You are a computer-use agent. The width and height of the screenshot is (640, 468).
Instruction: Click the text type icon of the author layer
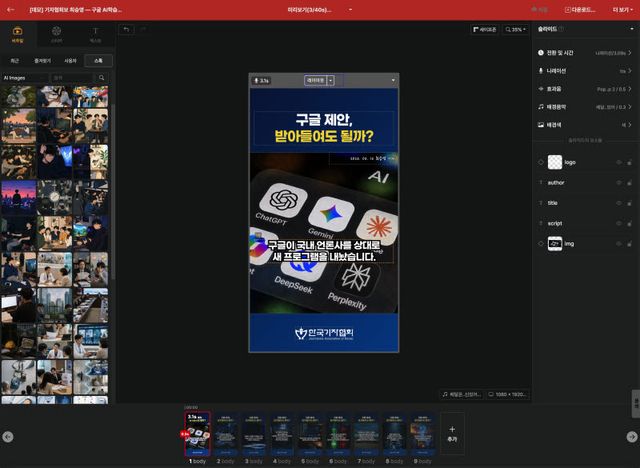(x=541, y=183)
